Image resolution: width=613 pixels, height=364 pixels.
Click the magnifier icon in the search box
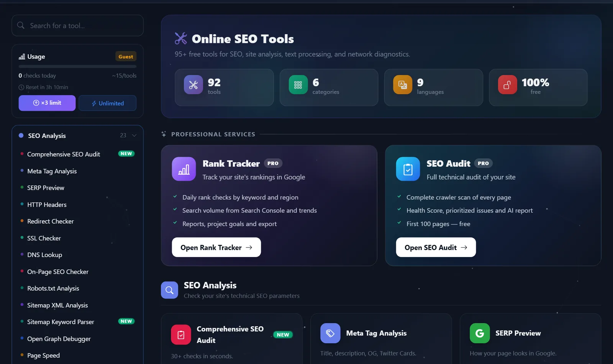click(21, 25)
